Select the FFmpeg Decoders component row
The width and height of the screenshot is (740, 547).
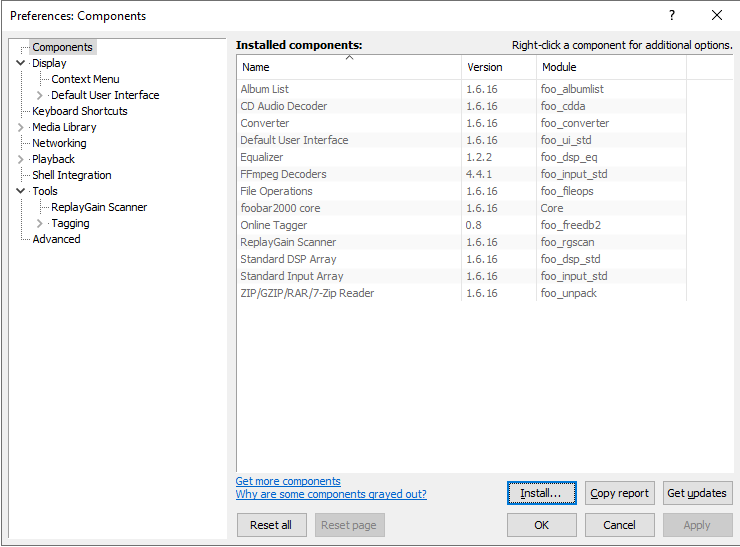(283, 174)
